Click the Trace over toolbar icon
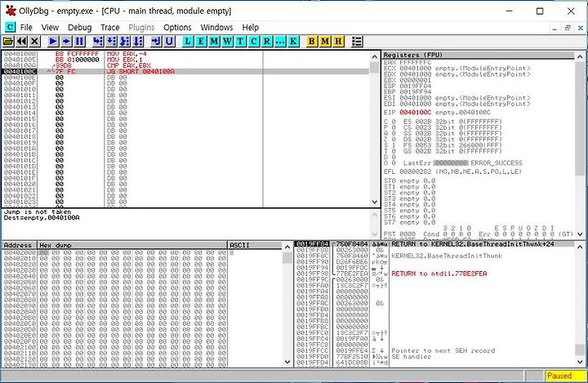588x383 pixels. (x=138, y=42)
